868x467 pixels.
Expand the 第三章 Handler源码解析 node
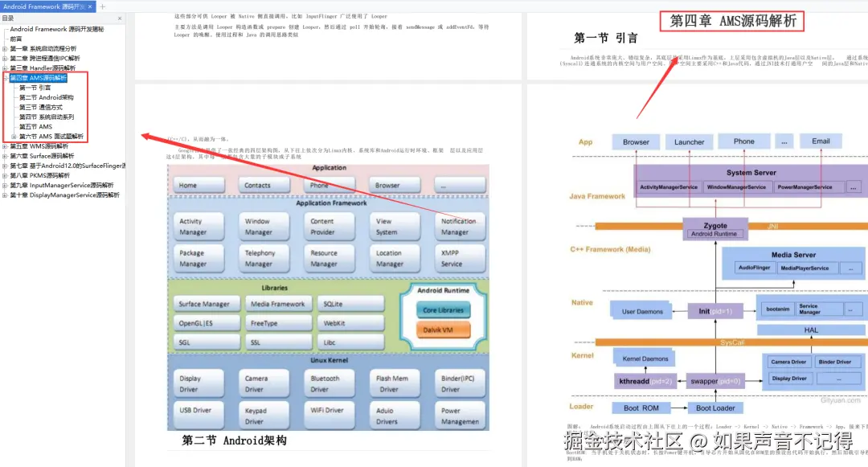tap(5, 68)
